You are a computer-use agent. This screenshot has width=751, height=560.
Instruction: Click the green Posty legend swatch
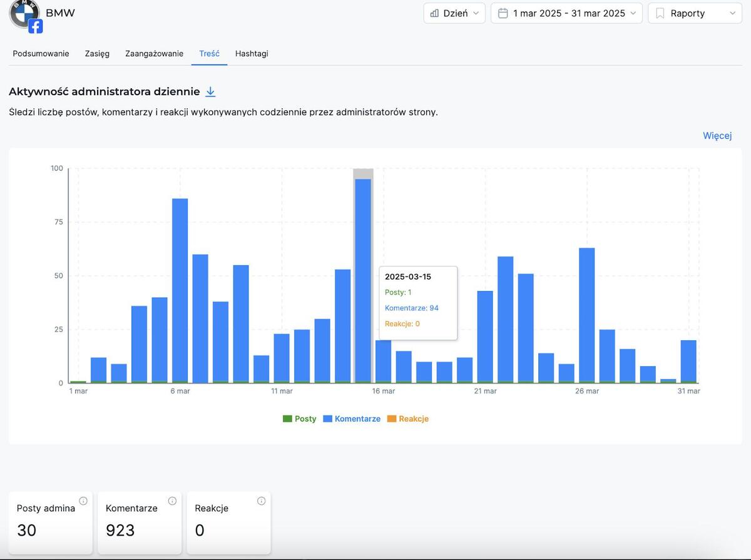[x=287, y=419]
